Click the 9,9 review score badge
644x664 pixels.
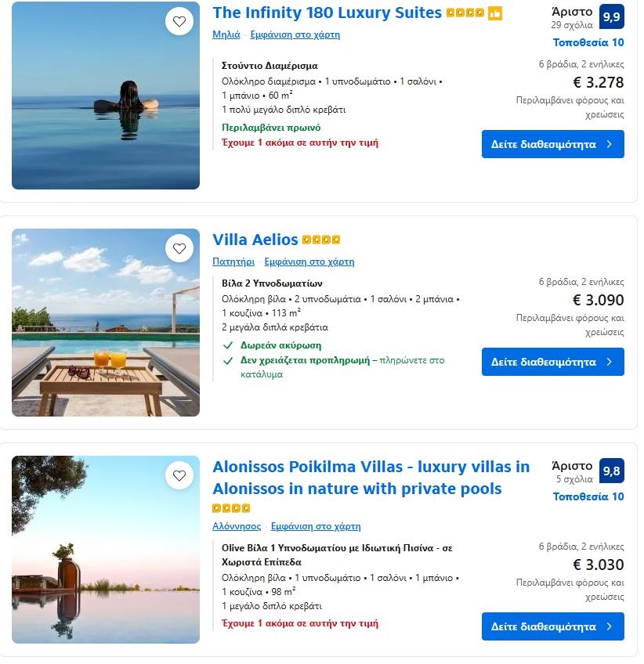pyautogui.click(x=611, y=16)
